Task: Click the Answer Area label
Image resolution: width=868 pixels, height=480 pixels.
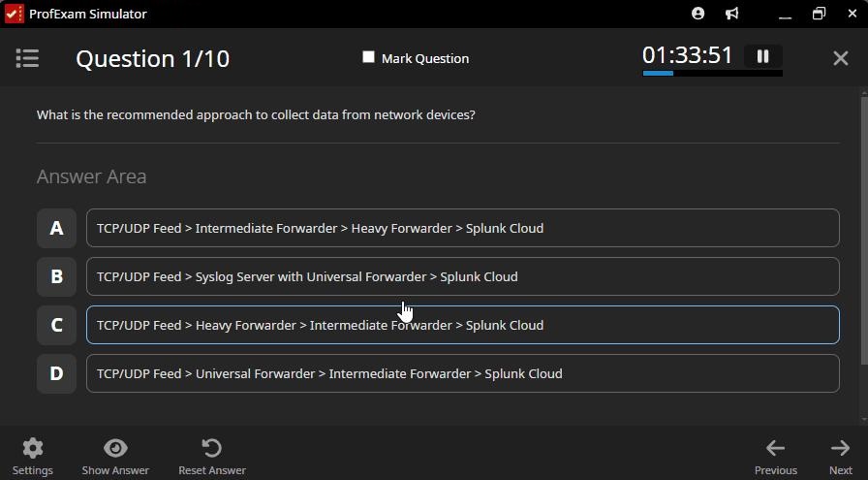Action: (91, 176)
